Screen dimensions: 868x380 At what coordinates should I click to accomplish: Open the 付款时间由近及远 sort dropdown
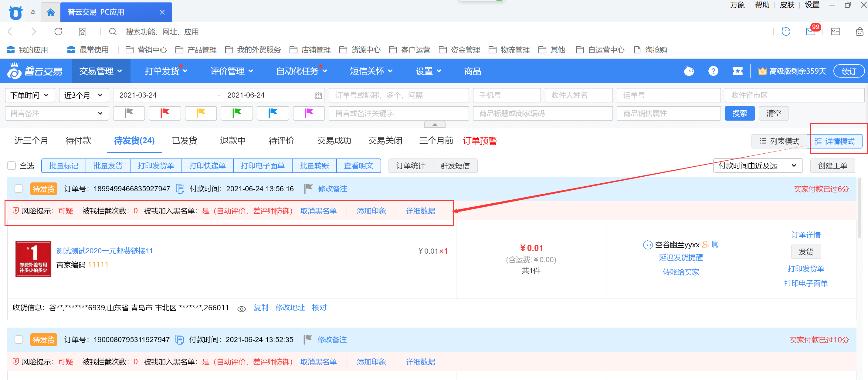757,165
